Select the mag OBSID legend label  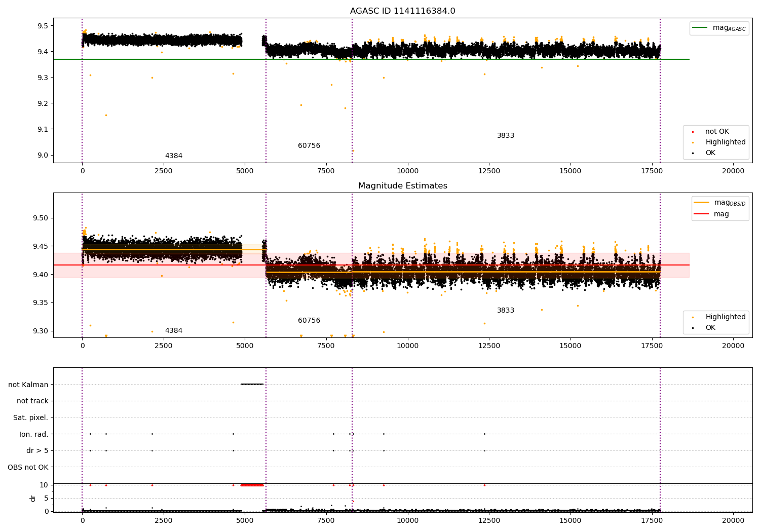[x=730, y=203]
